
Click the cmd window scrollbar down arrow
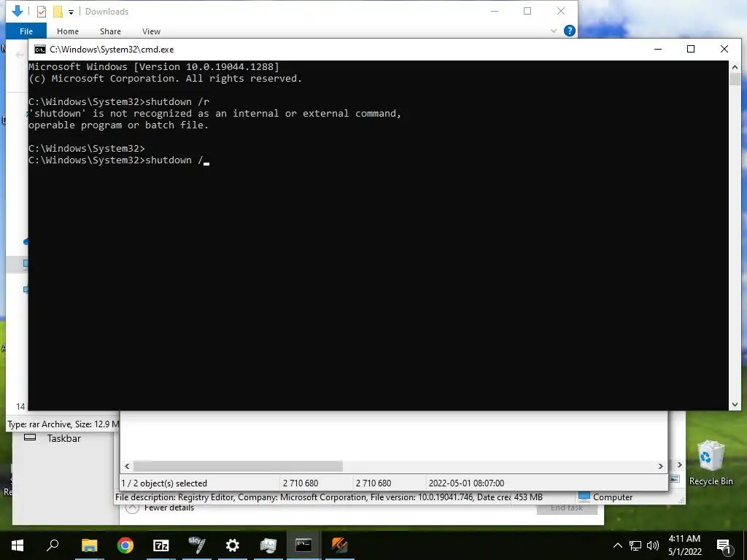pos(735,405)
